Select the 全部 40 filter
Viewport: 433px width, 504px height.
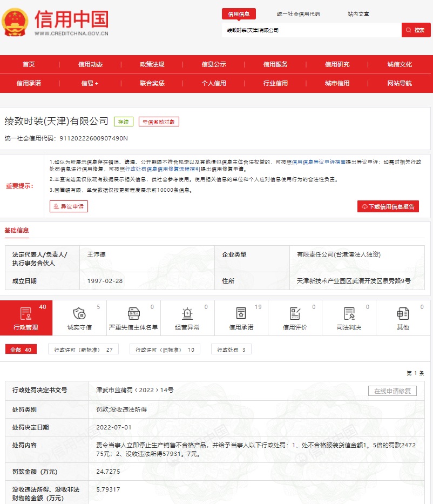point(21,350)
